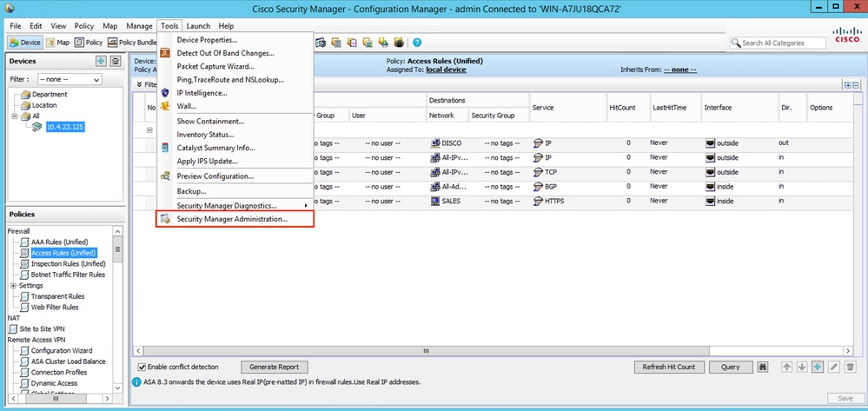Expand the Filter bar chevron
This screenshot has height=411, width=868.
(x=140, y=85)
